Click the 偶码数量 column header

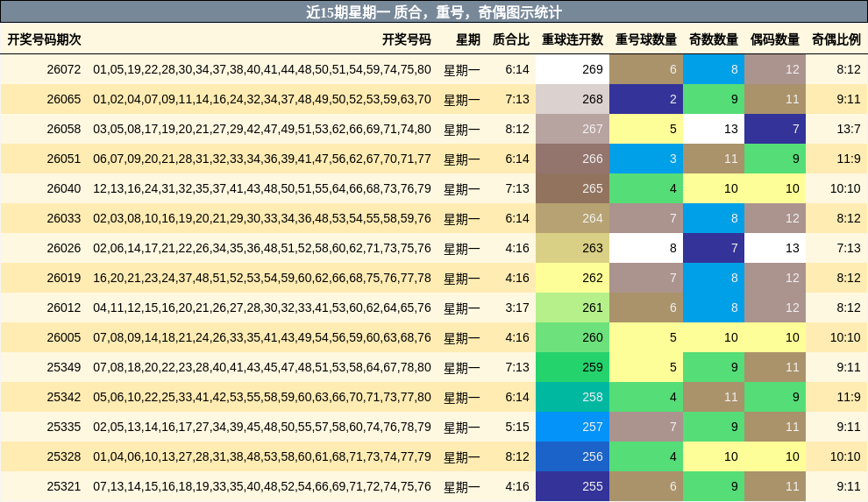775,39
